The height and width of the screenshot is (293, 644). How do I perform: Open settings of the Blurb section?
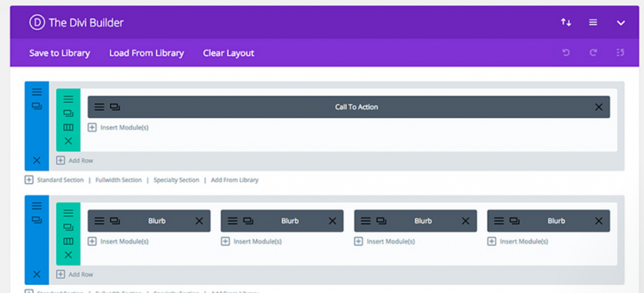pyautogui.click(x=37, y=206)
